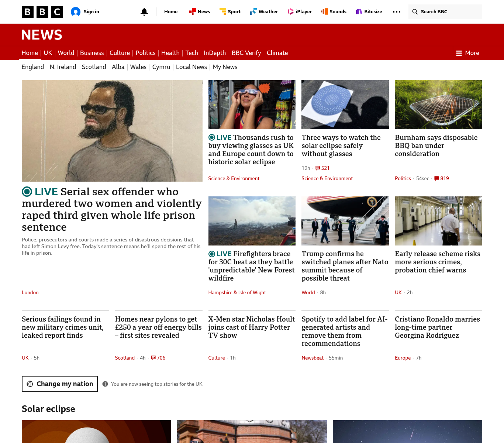This screenshot has width=504, height=443.
Task: Open the wildfire smoke thumbnail
Action: (252, 221)
